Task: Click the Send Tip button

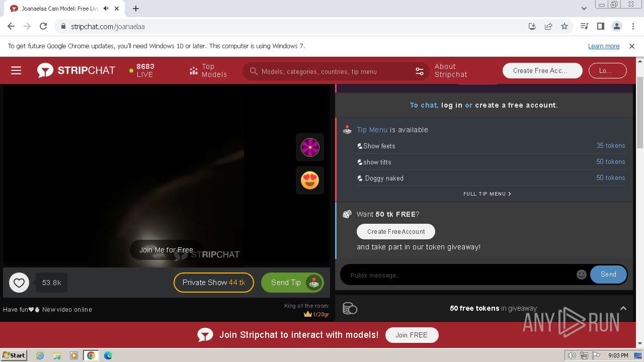Action: (x=292, y=283)
